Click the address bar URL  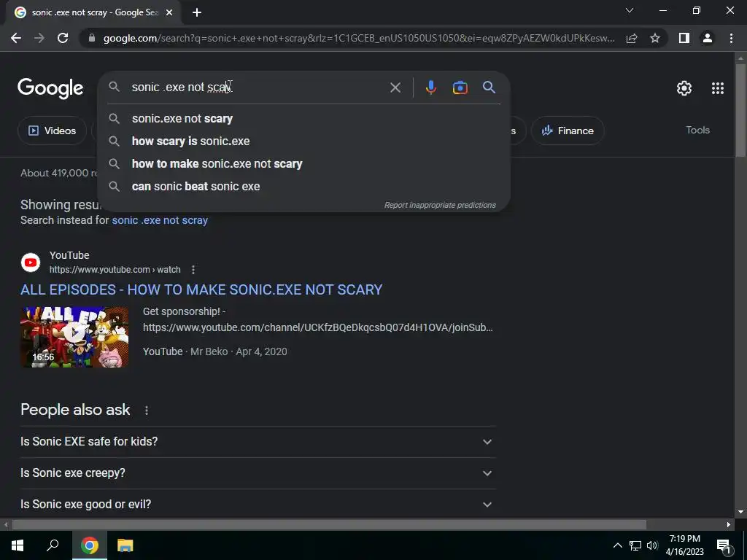click(x=359, y=38)
